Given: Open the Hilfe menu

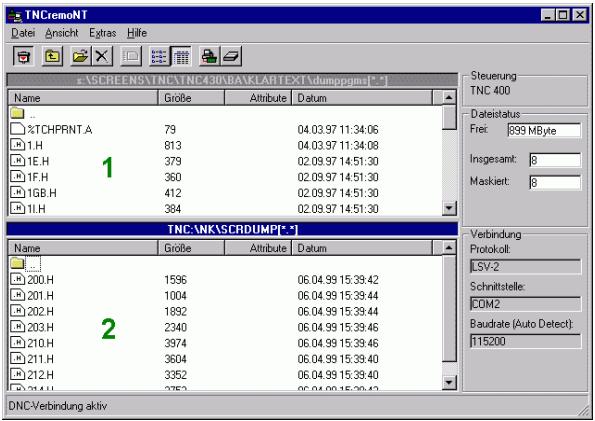Looking at the screenshot, I should coord(137,33).
